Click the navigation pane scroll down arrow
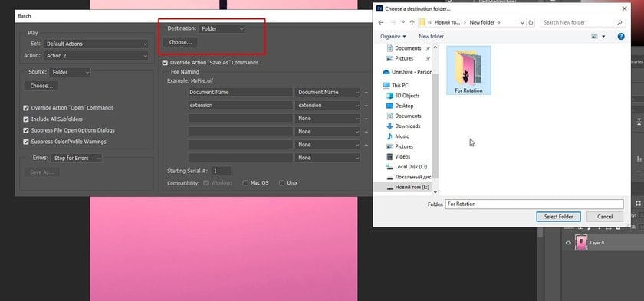The image size is (644, 301). click(435, 192)
